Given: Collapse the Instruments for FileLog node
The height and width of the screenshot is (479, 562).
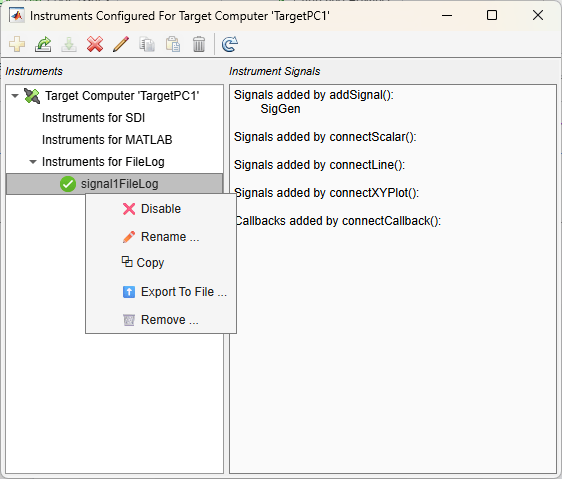Looking at the screenshot, I should point(33,162).
